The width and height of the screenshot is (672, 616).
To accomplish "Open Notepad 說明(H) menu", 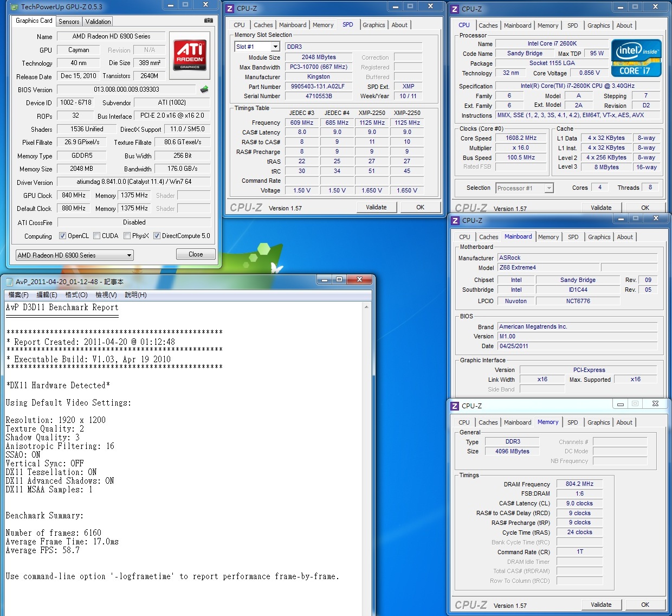I will click(135, 295).
